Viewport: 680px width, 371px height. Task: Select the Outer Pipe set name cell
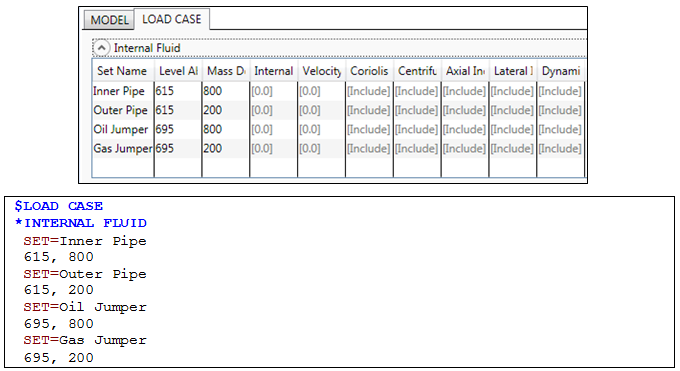[123, 110]
